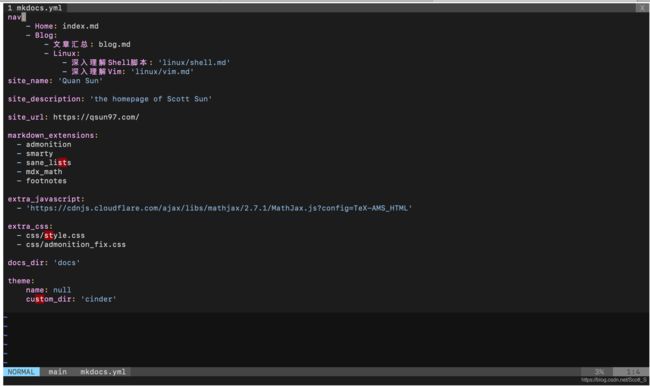The width and height of the screenshot is (650, 386).
Task: Click the 'cinder' string value
Action: pyautogui.click(x=99, y=299)
